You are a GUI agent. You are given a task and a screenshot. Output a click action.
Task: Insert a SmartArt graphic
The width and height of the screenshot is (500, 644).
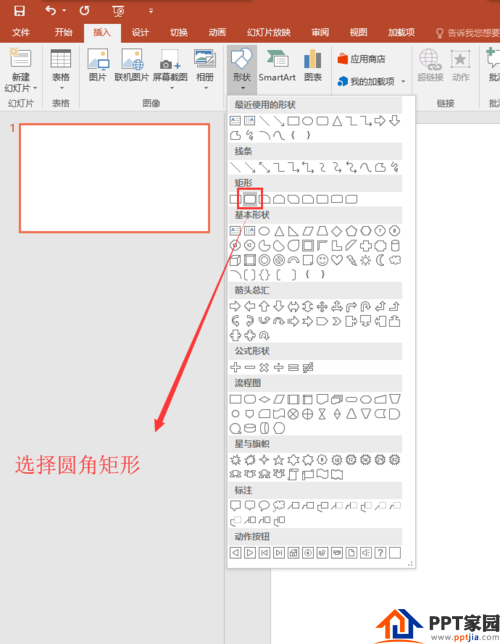pos(277,66)
